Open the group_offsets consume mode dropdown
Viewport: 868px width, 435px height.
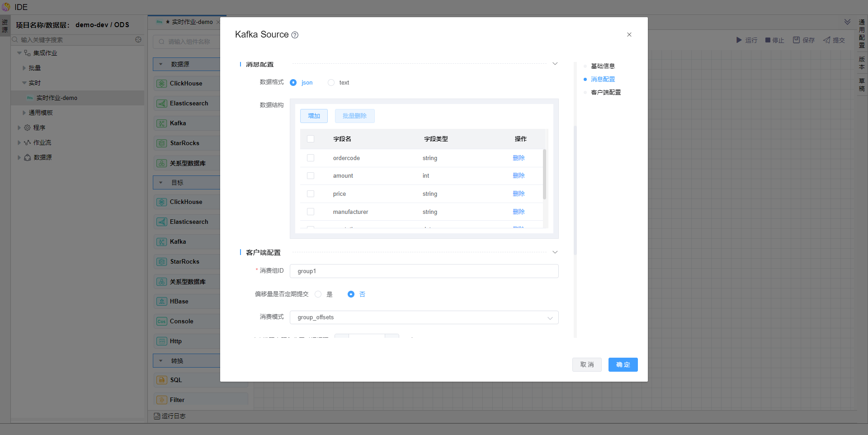click(x=424, y=317)
